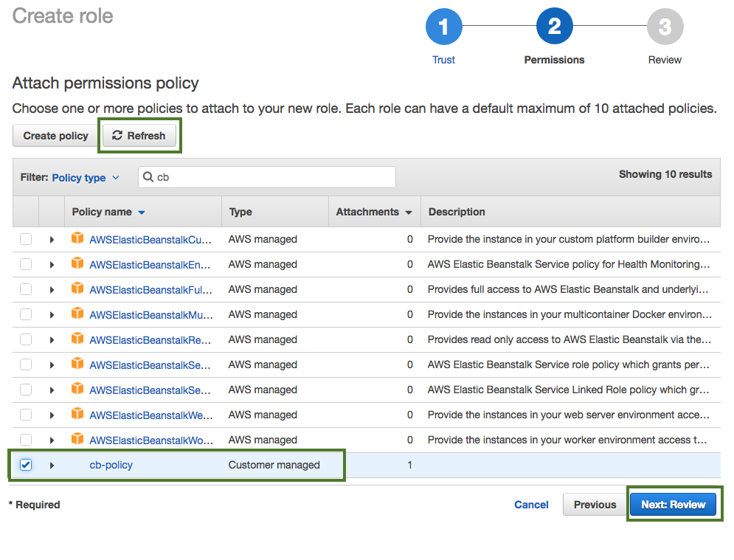Click the Next: Review button
Viewport: 734px width, 560px height.
pyautogui.click(x=673, y=505)
